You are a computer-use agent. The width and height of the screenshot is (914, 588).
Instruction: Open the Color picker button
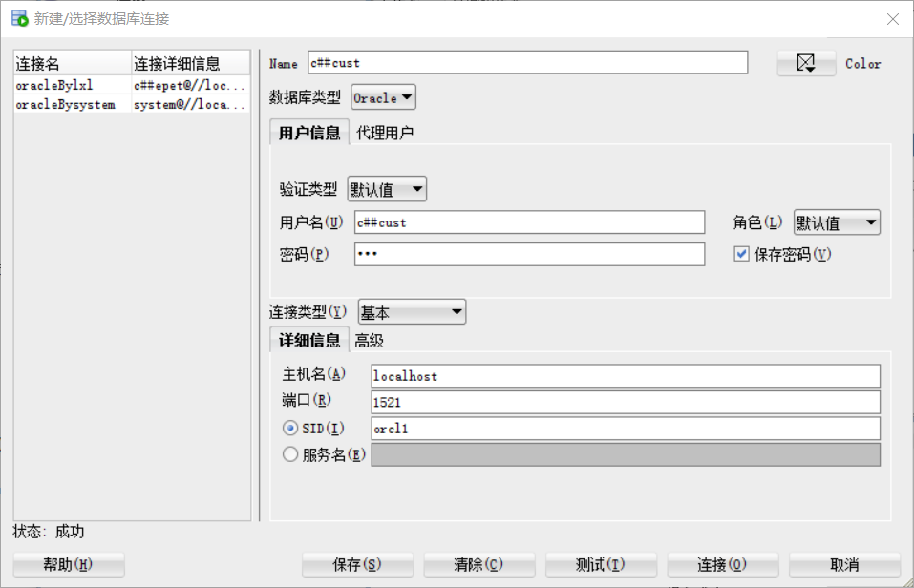(806, 63)
